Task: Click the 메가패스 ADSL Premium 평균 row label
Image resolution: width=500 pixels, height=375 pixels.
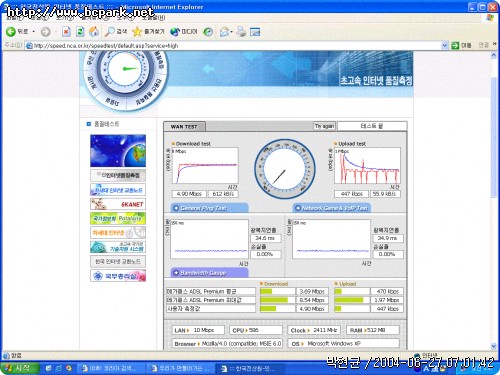Action: click(x=211, y=291)
